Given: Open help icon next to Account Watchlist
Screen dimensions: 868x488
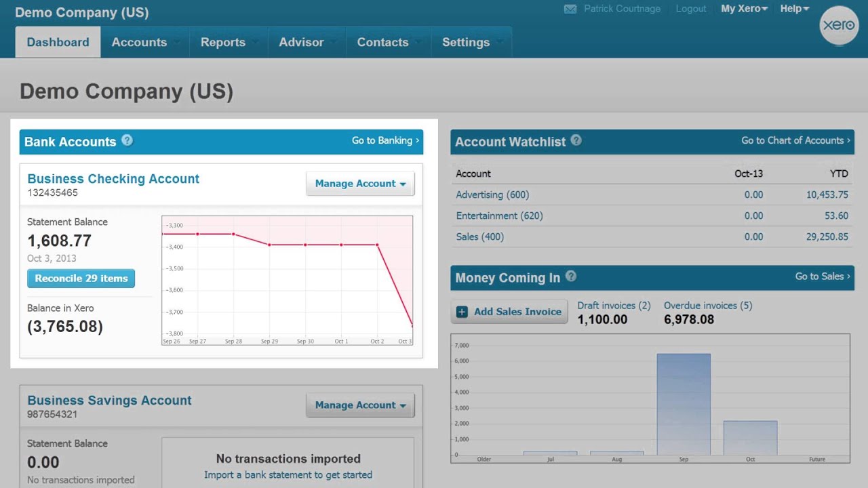Looking at the screenshot, I should (x=576, y=140).
